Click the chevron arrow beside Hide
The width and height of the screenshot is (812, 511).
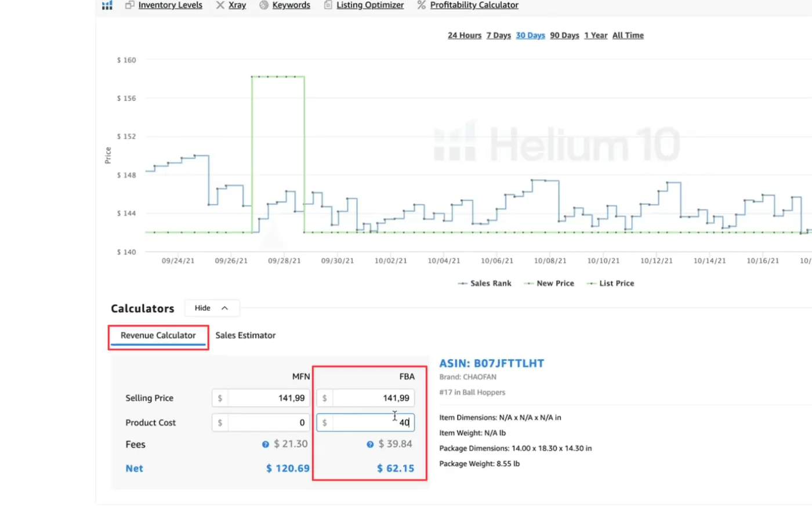click(x=225, y=308)
